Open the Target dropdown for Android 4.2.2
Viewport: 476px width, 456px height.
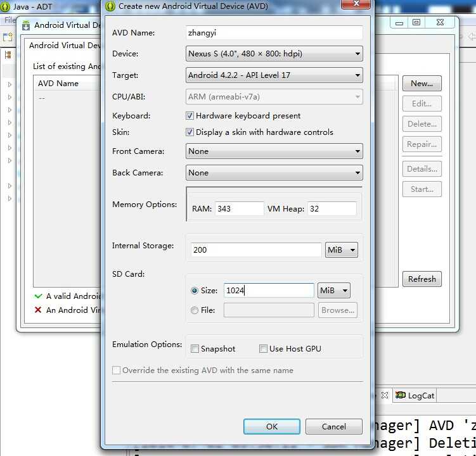(x=274, y=75)
